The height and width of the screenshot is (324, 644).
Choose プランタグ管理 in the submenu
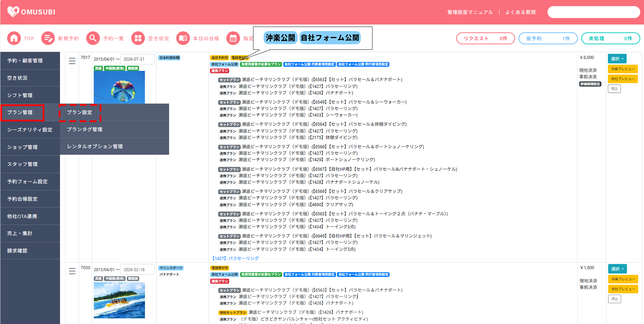tap(85, 130)
